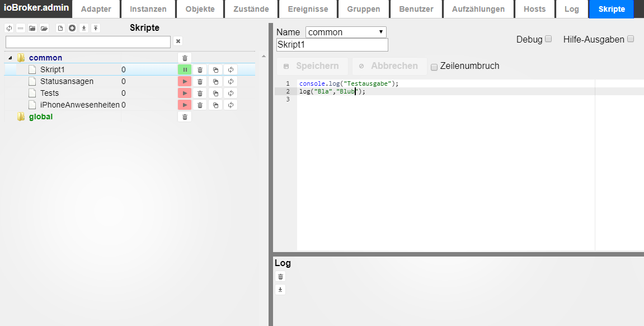Screen dimensions: 644x326
Task: Enable the Debug checkbox
Action: [x=548, y=39]
